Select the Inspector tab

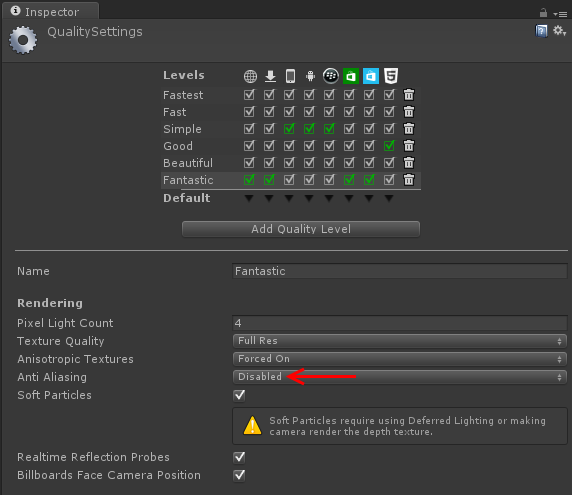coord(50,11)
